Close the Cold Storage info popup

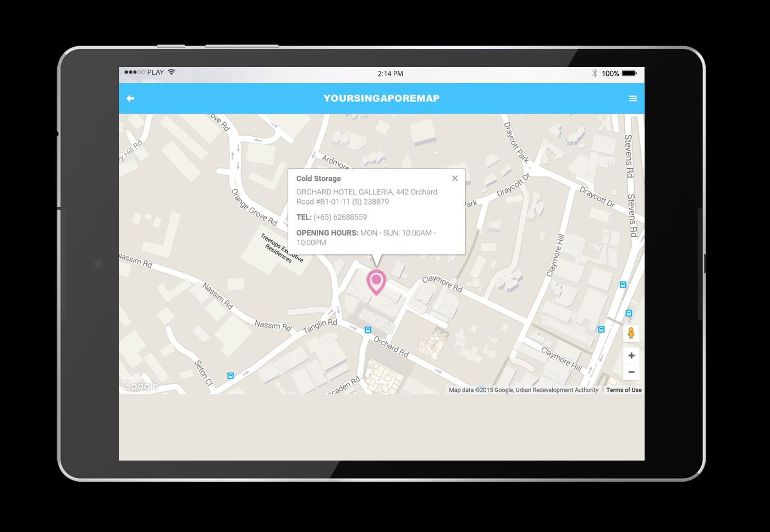tap(455, 178)
